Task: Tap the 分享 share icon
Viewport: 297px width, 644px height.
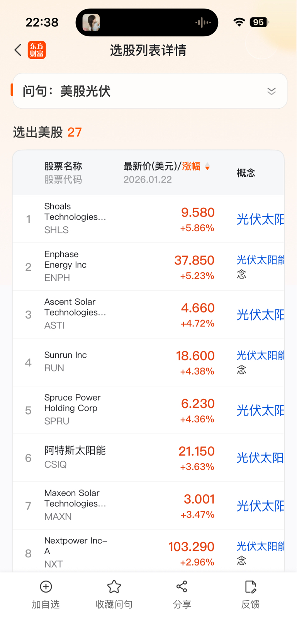Action: click(182, 586)
